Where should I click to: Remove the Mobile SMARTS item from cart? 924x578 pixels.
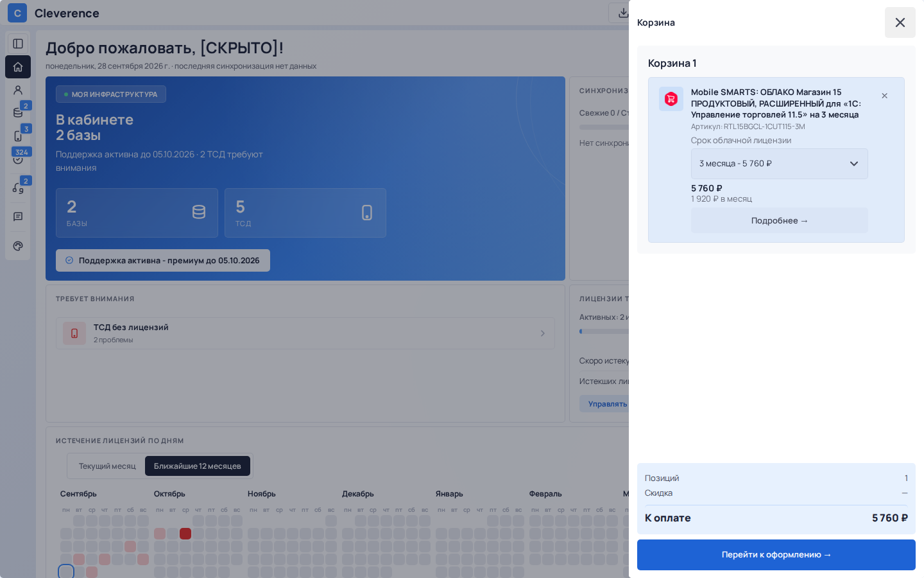tap(884, 96)
